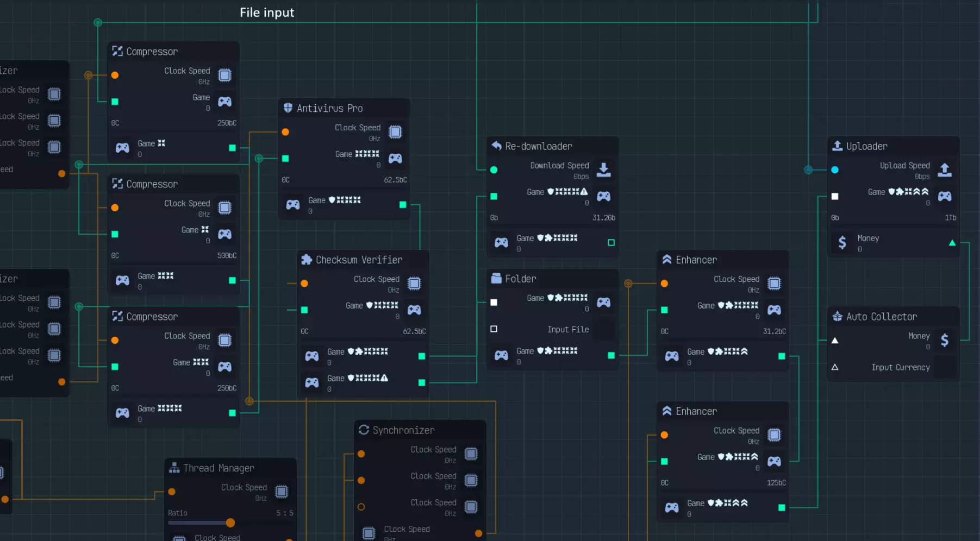The width and height of the screenshot is (980, 541).
Task: Click the Uploader's blue Upload Speed input port
Action: (x=835, y=169)
